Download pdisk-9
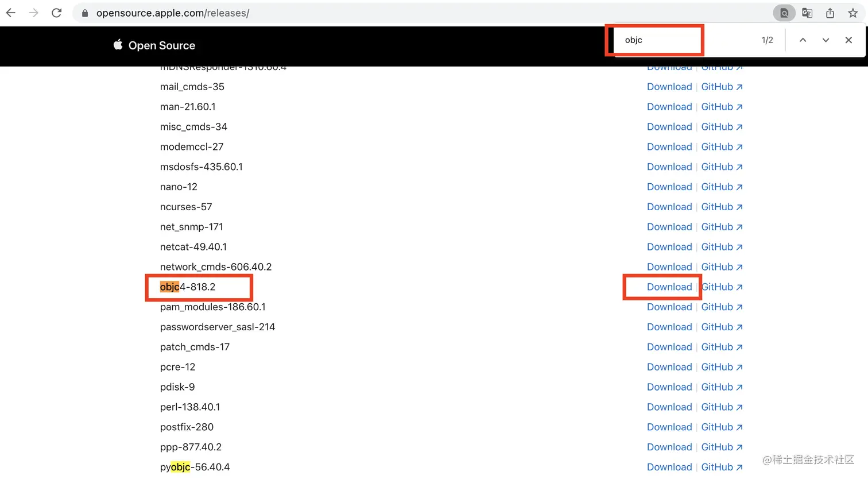The width and height of the screenshot is (868, 479). [669, 387]
